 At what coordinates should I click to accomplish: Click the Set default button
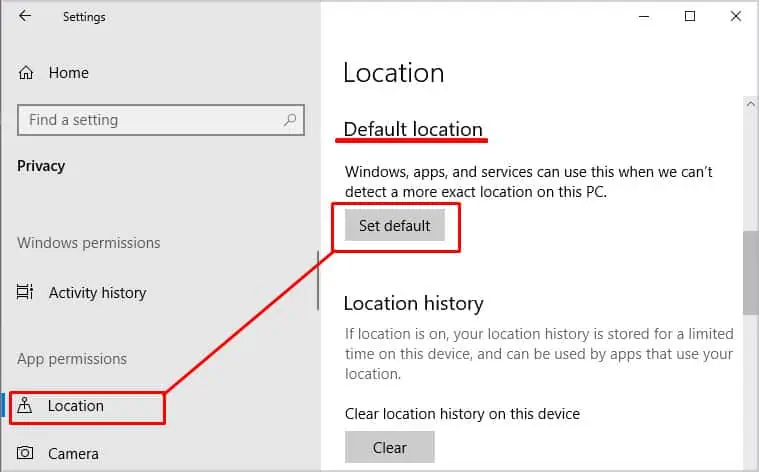[x=395, y=225]
